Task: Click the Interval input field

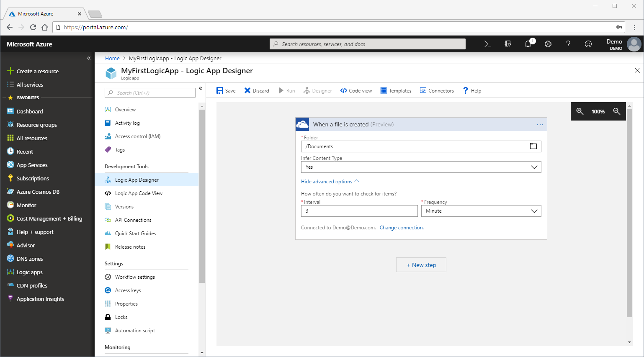Action: pos(359,211)
